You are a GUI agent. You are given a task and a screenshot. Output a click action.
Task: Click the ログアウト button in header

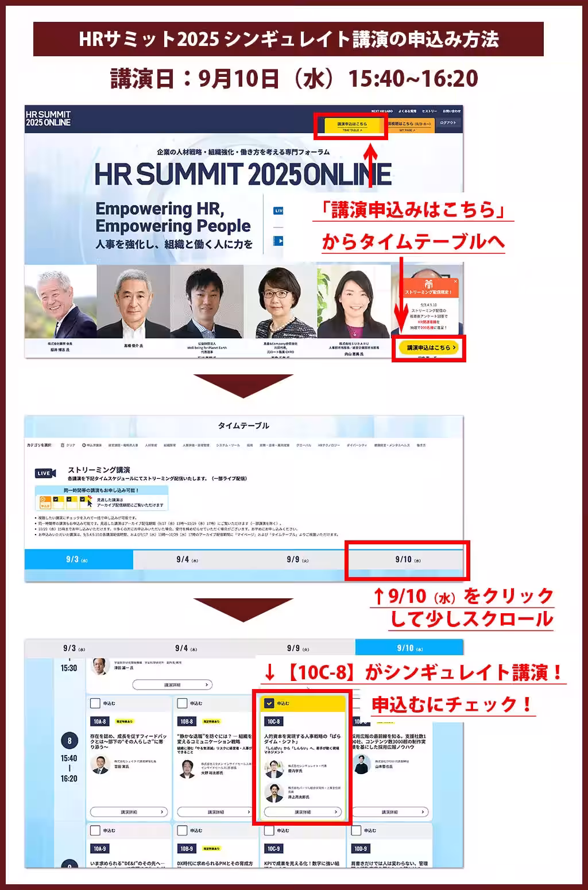[448, 123]
